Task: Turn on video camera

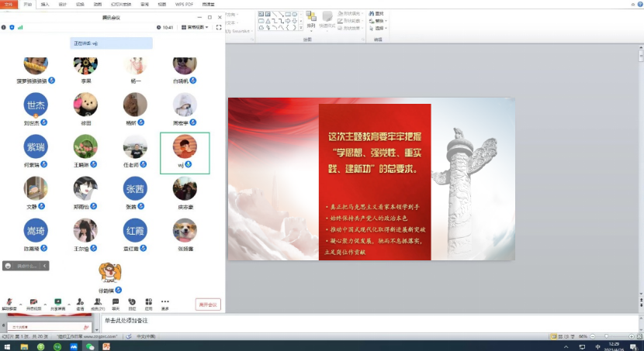Action: coord(33,302)
